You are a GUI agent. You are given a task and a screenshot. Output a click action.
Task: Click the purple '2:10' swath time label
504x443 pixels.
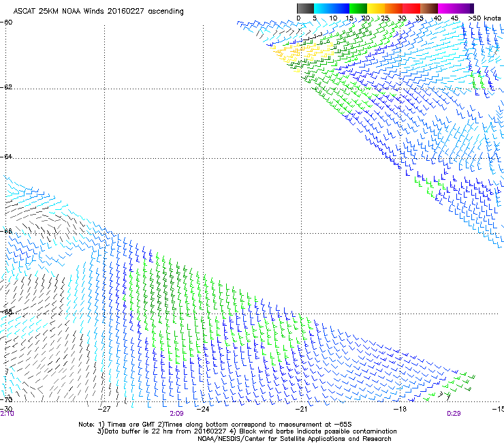click(x=7, y=414)
